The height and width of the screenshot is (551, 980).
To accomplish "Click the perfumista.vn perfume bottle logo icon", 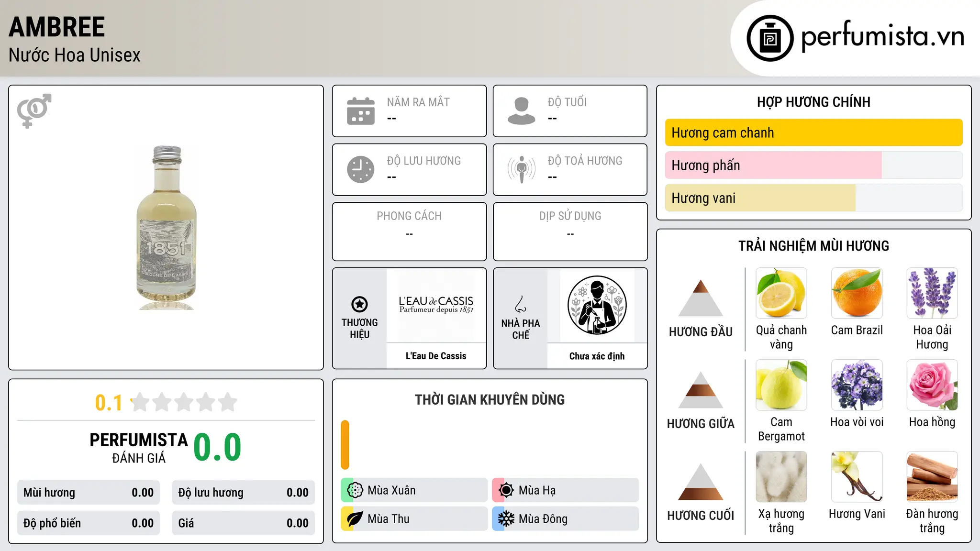I will 770,38.
